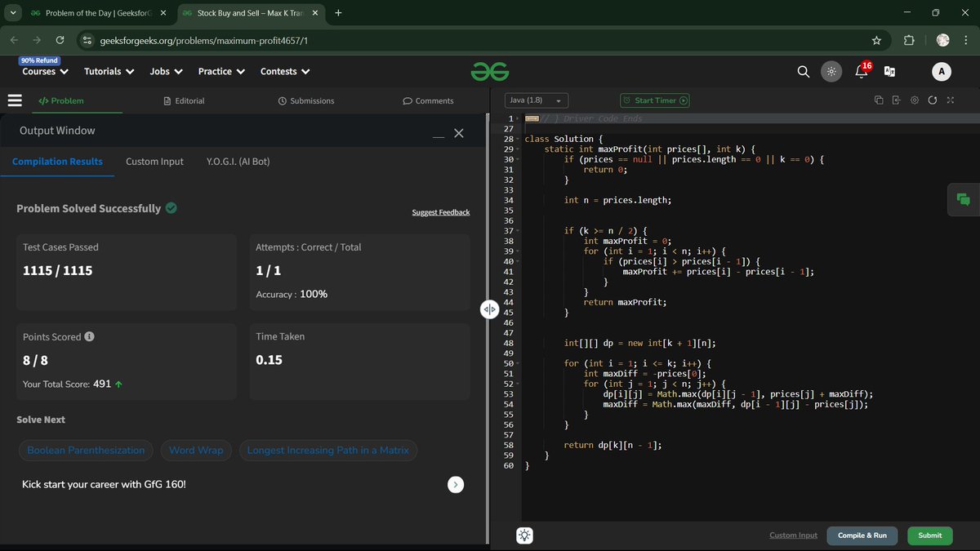
Task: Go back in browser history
Action: click(14, 40)
